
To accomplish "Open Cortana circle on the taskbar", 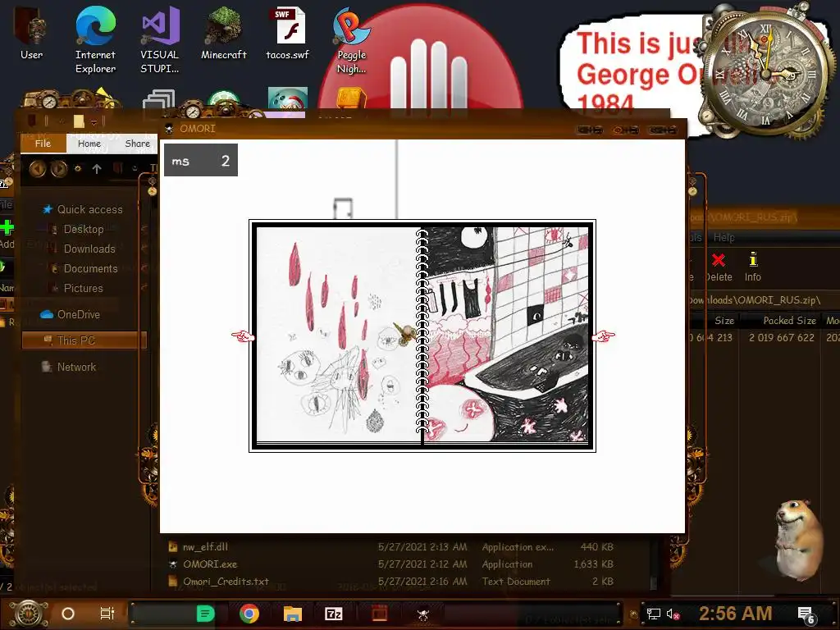I will coord(68,614).
